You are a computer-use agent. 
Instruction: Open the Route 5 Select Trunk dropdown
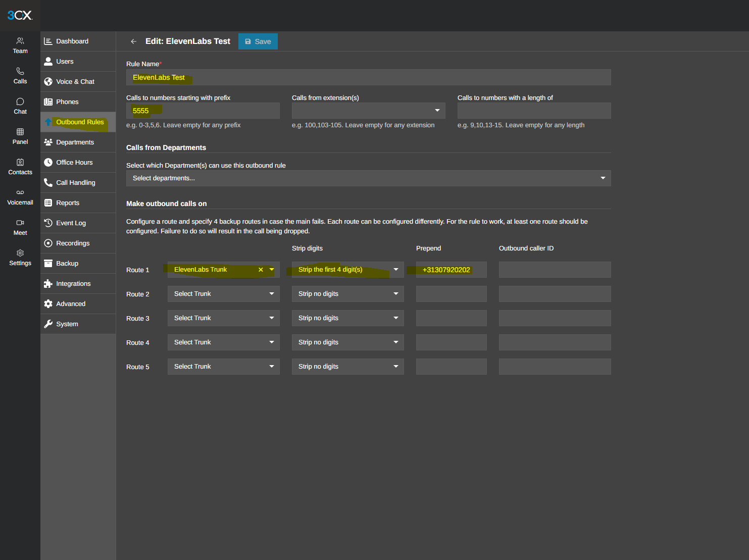[x=224, y=367]
